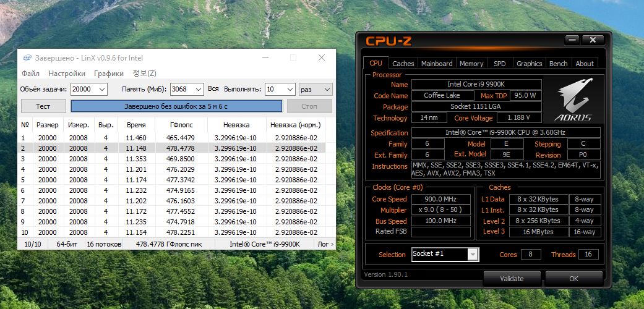The image size is (644, 309).
Task: Close the CPU-Z window
Action: pyautogui.click(x=593, y=40)
